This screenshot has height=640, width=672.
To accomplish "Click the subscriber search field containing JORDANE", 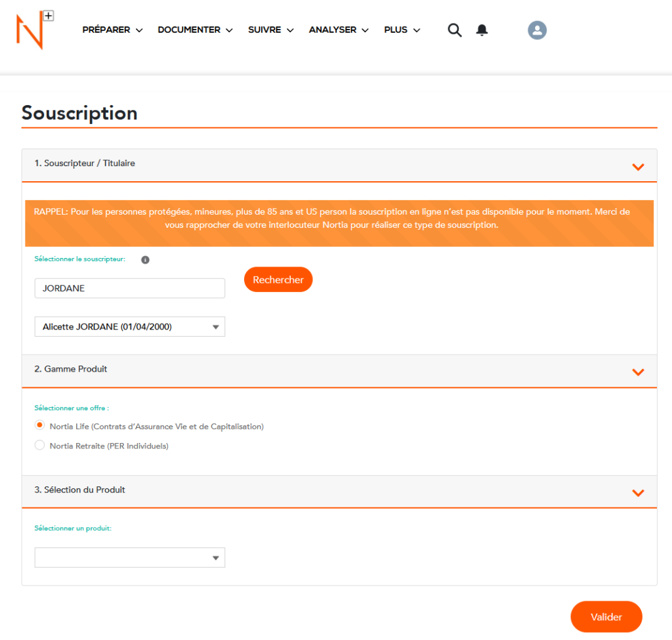I will tap(129, 288).
